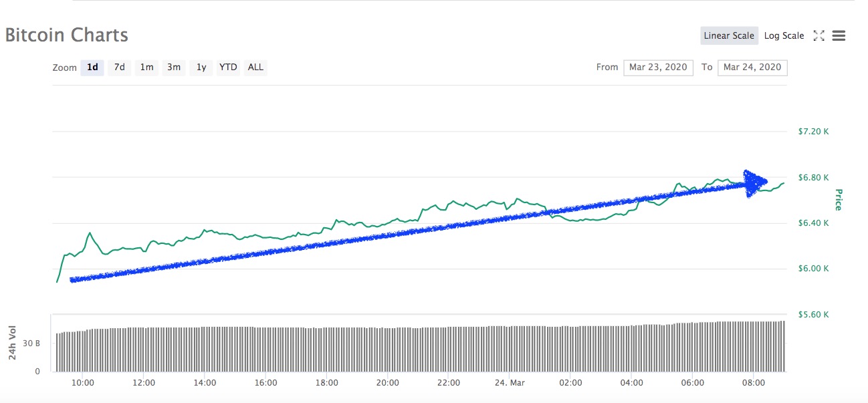Click the From label text

click(x=607, y=68)
